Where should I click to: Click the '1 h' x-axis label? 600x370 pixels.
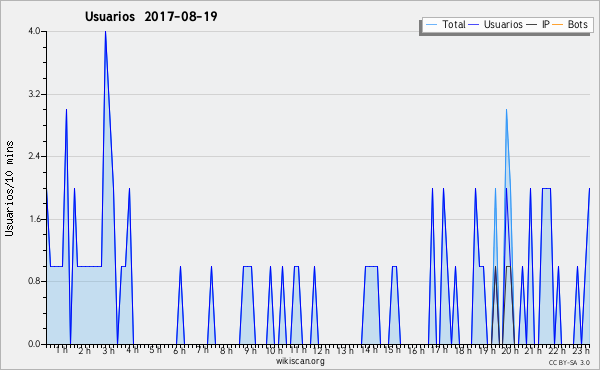62,350
